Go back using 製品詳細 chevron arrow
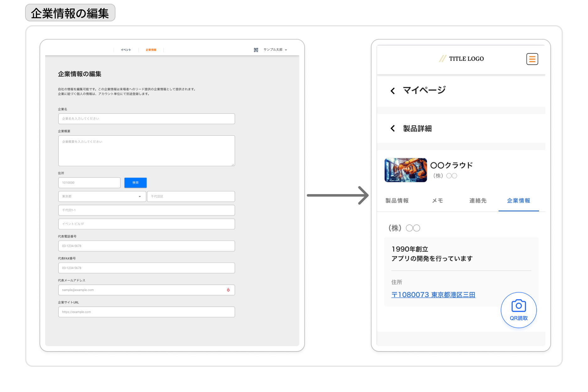Viewport: 588px width, 392px height. click(393, 128)
